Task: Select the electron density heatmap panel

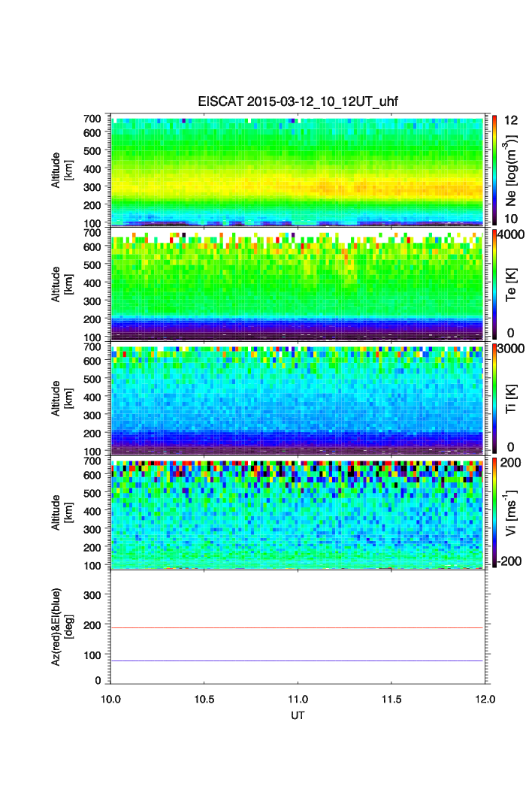Action: point(297,170)
